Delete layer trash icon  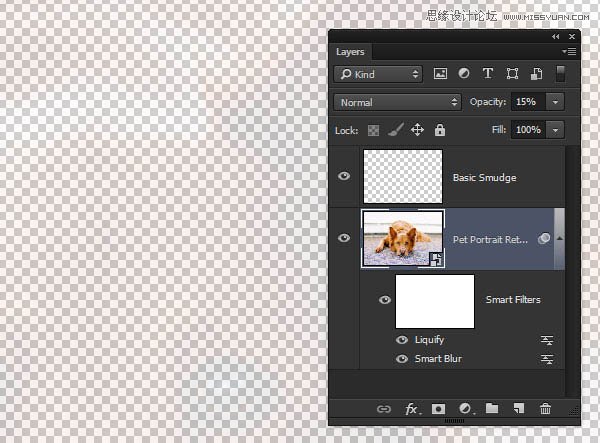tap(545, 409)
